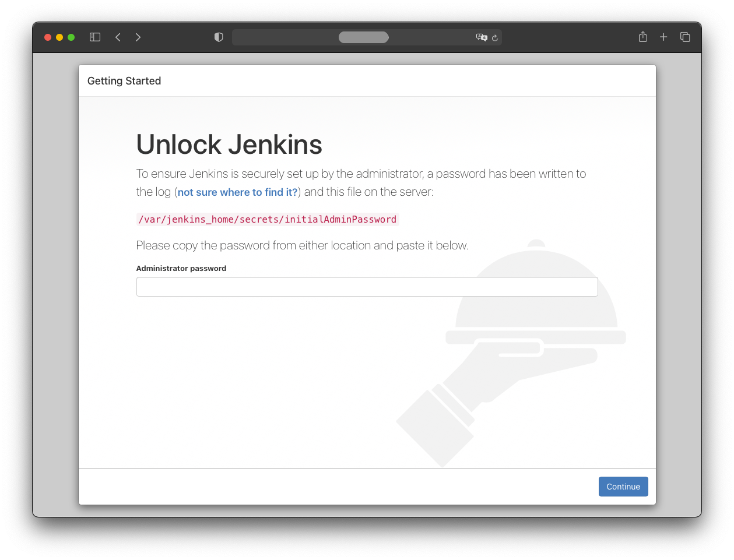Go forward to the next page

[x=138, y=37]
